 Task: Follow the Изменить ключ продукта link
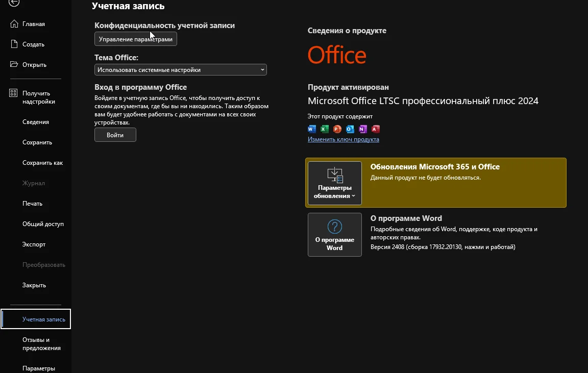click(343, 139)
